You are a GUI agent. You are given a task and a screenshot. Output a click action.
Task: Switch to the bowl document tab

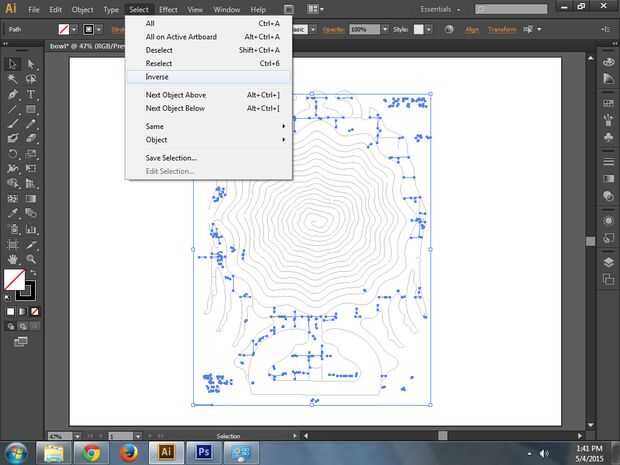coord(86,46)
